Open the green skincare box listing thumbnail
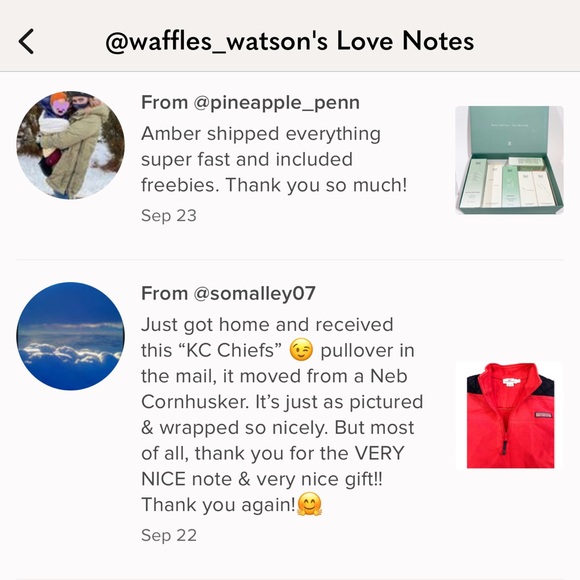 (510, 160)
